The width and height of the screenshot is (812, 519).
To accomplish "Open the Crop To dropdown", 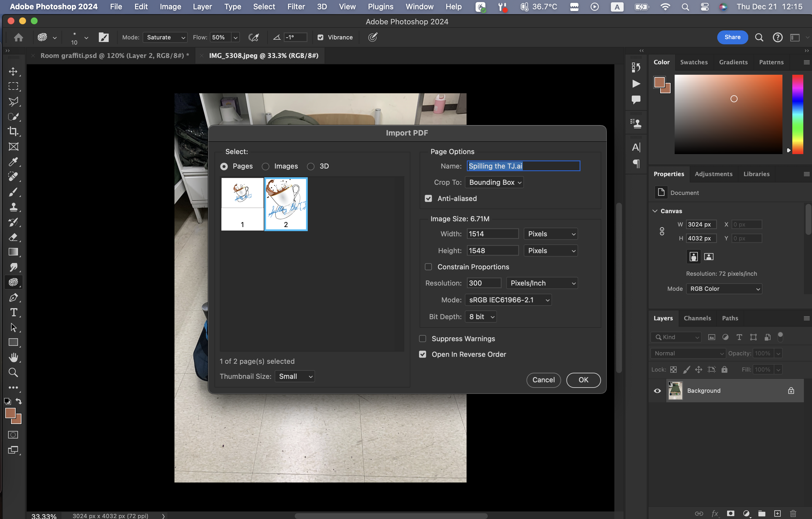I will coord(494,182).
